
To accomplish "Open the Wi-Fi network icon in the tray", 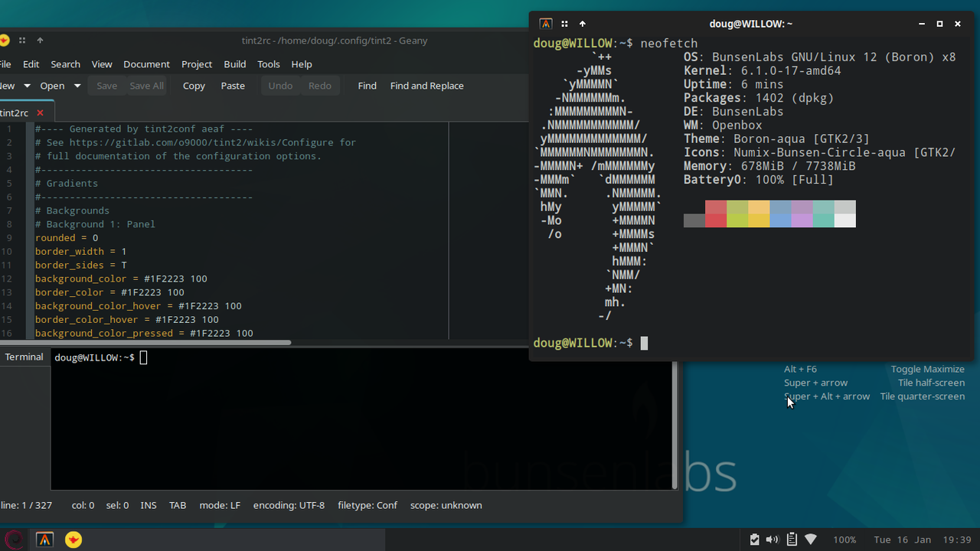I will click(811, 539).
